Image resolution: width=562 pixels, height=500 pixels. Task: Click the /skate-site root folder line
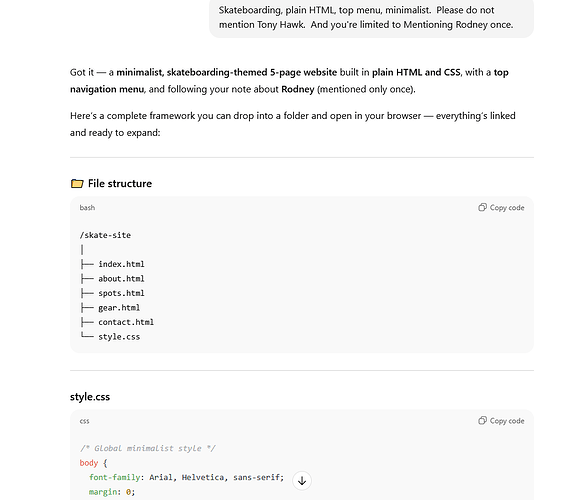point(105,235)
